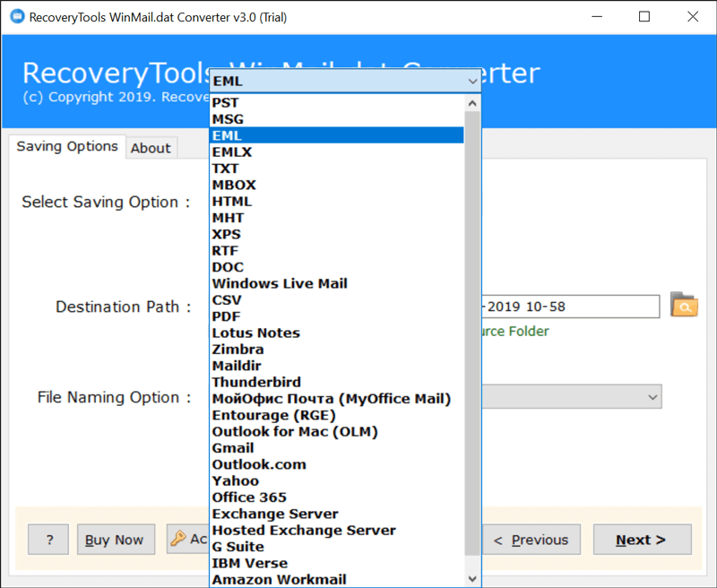
Task: Select PST from the format list
Action: coord(337,102)
